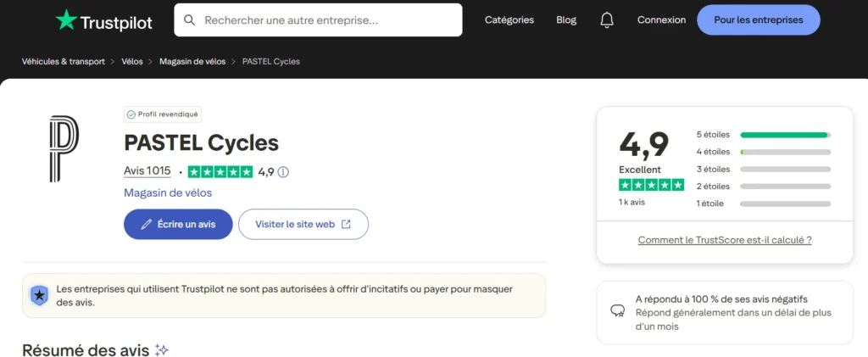
Task: Click the Les entreprises qui utilisent Trustpilot notice text
Action: [x=285, y=296]
